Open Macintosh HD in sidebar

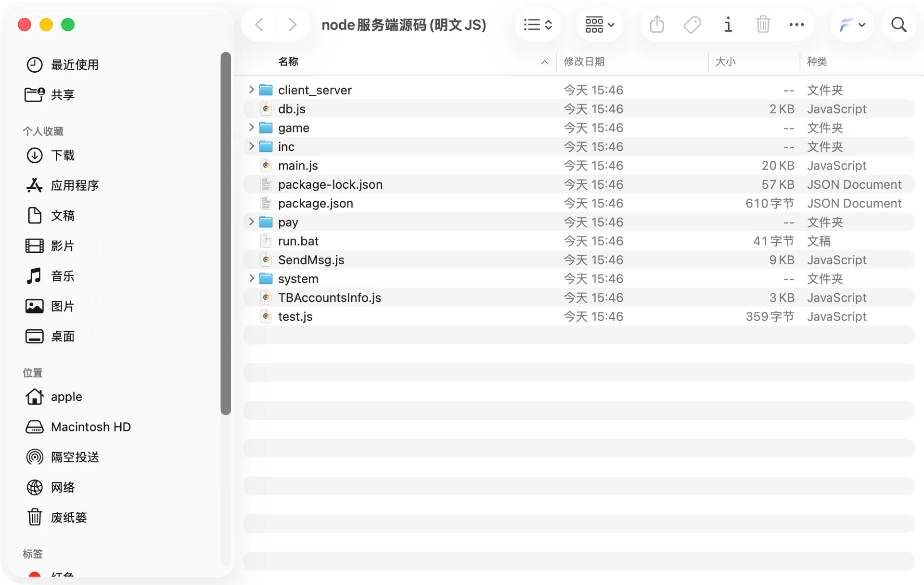click(77, 427)
